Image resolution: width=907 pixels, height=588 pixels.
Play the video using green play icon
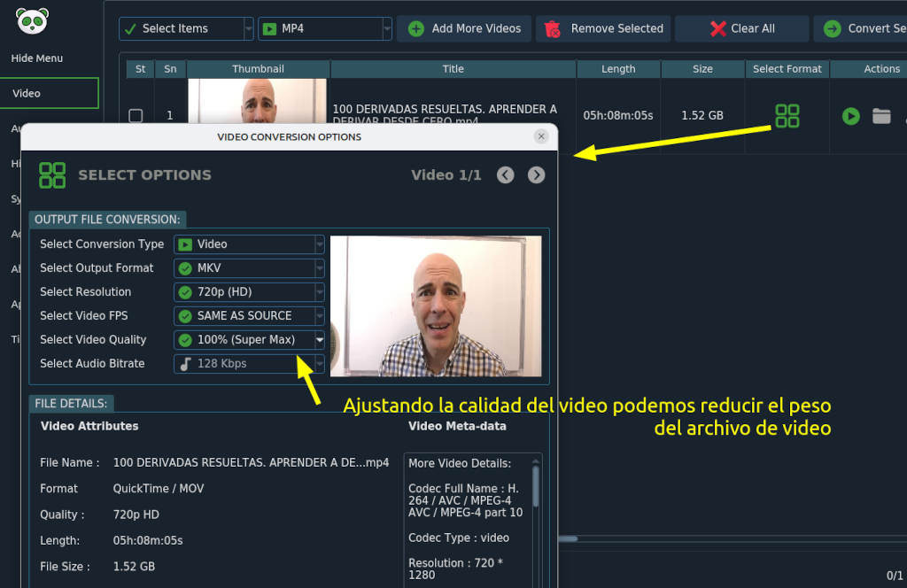(x=851, y=116)
